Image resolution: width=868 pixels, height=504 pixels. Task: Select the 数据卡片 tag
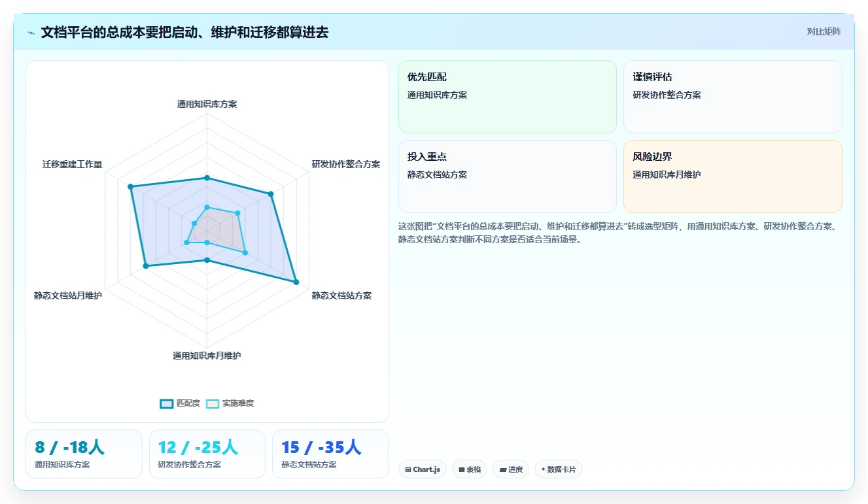coord(558,469)
